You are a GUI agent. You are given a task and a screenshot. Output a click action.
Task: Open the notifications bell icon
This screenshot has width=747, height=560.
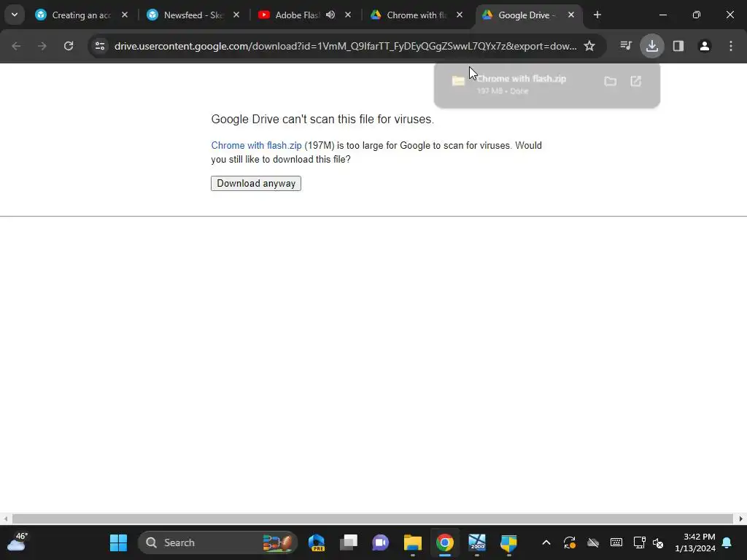pyautogui.click(x=727, y=542)
